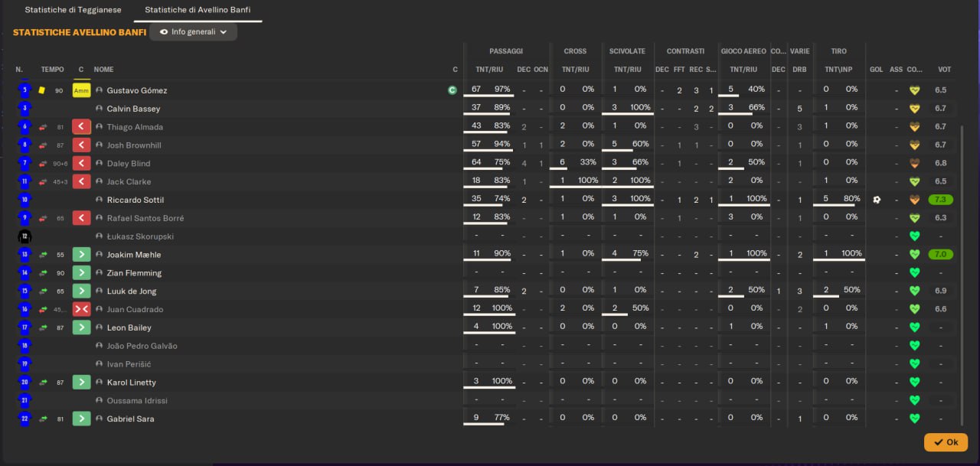This screenshot has height=466, width=980.
Task: Sort by the TEMPO column header
Action: point(53,70)
